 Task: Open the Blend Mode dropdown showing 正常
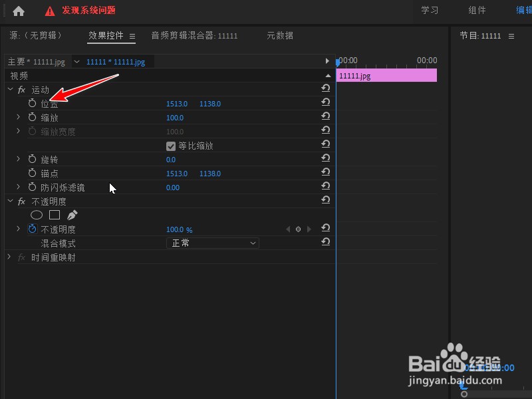[212, 243]
